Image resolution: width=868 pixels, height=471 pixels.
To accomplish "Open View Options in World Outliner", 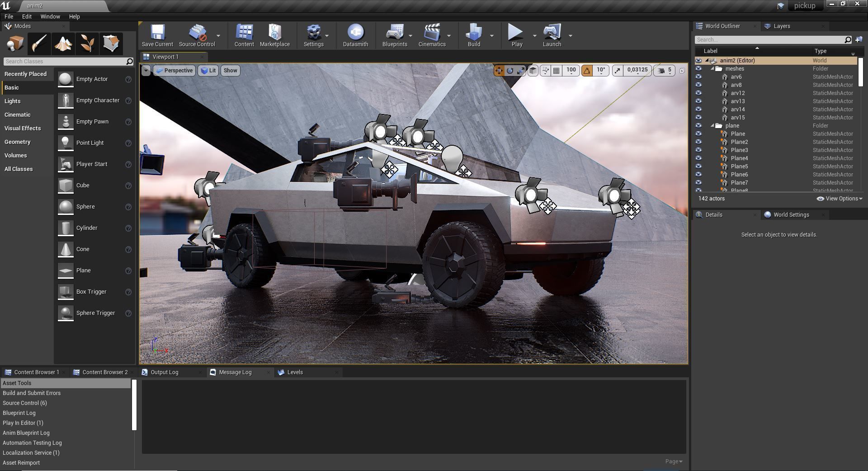I will [x=840, y=199].
